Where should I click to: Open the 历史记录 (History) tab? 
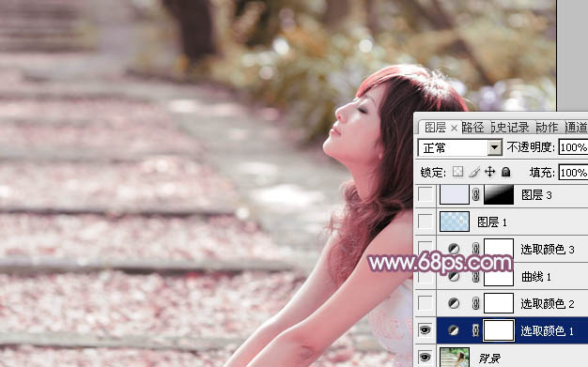pos(510,128)
